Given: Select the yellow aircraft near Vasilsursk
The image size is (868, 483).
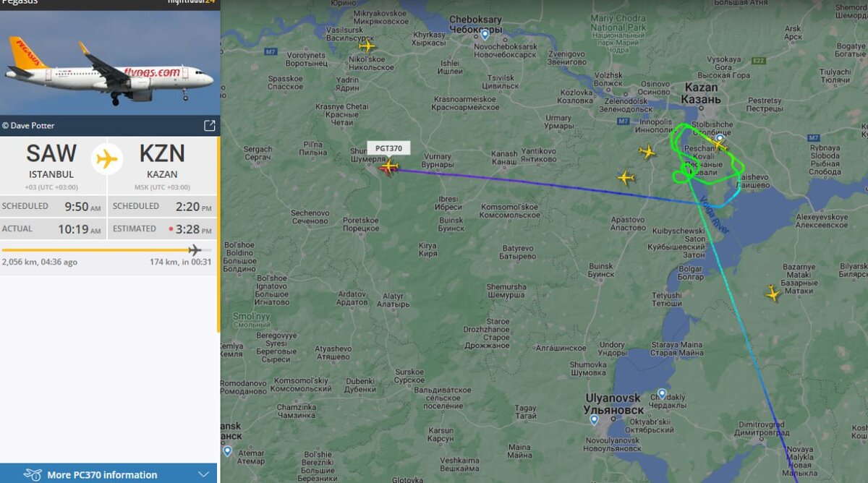Looking at the screenshot, I should tap(367, 46).
